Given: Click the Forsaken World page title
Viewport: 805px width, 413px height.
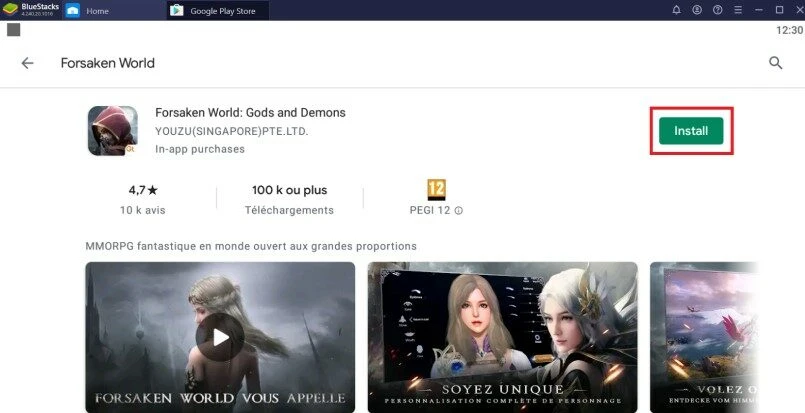Looking at the screenshot, I should 107,63.
